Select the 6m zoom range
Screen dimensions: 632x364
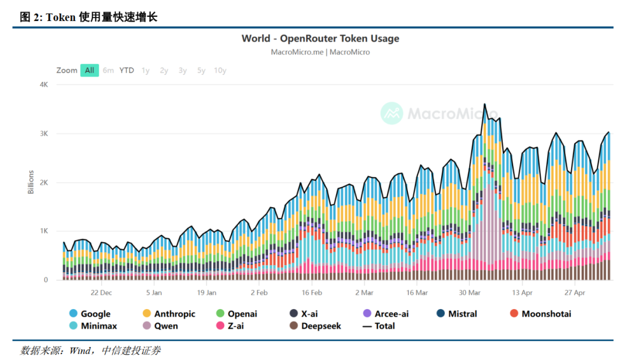click(108, 70)
